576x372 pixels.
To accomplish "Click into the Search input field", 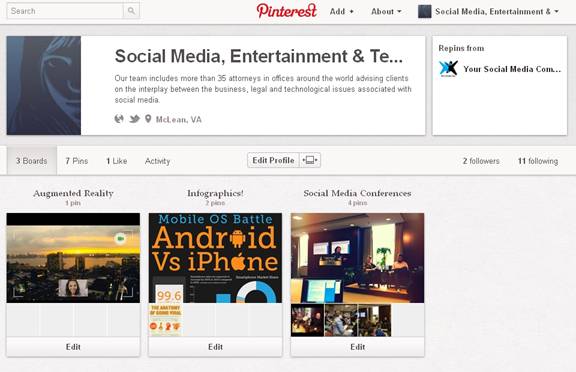I will (x=65, y=11).
